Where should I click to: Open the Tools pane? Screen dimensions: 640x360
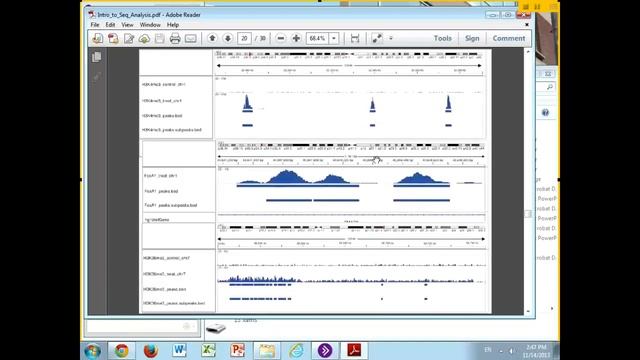click(442, 38)
